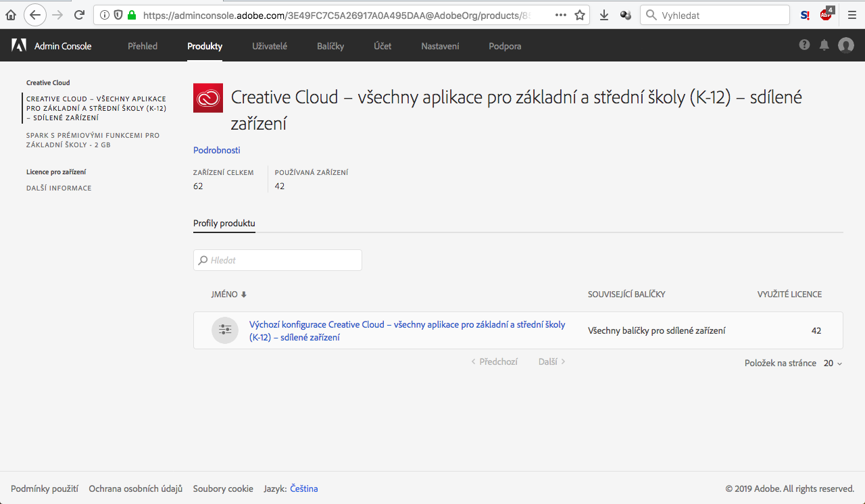Image resolution: width=865 pixels, height=504 pixels.
Task: Open the Podpora tab
Action: click(505, 46)
